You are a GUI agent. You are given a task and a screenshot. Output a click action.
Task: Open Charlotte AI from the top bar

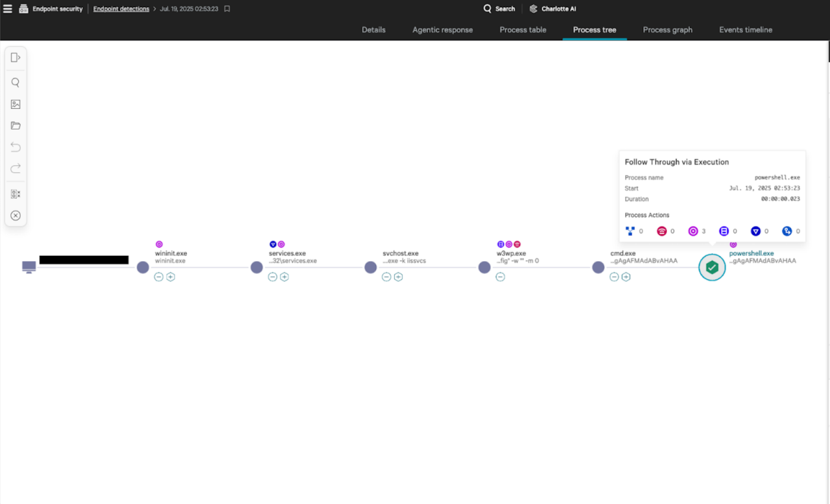point(552,8)
